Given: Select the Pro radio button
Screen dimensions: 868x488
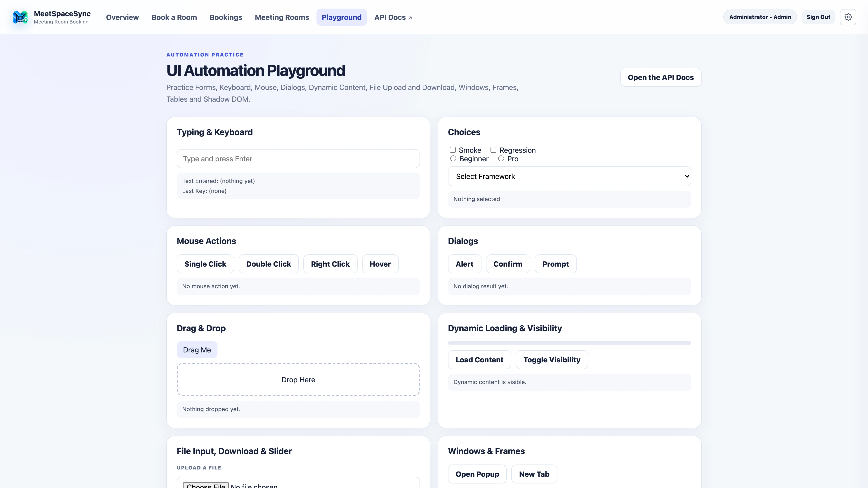Looking at the screenshot, I should click(501, 159).
